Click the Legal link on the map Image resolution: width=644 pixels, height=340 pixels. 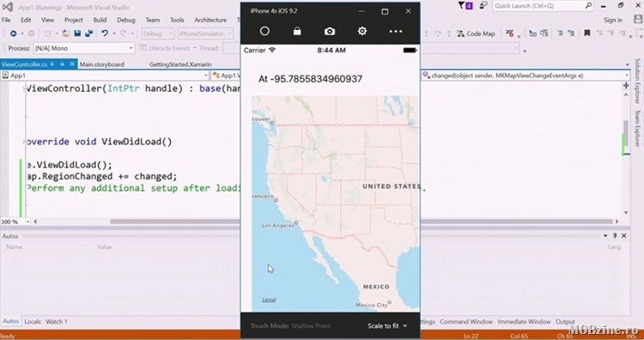[269, 300]
